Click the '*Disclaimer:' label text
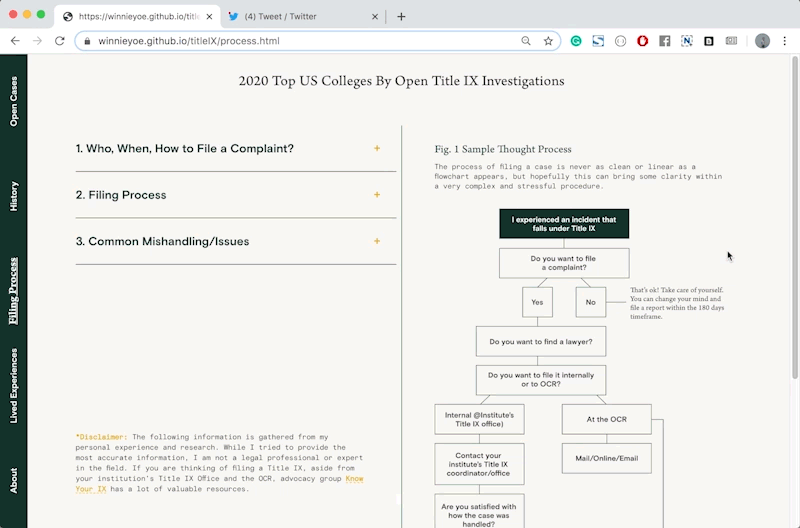 (x=101, y=437)
